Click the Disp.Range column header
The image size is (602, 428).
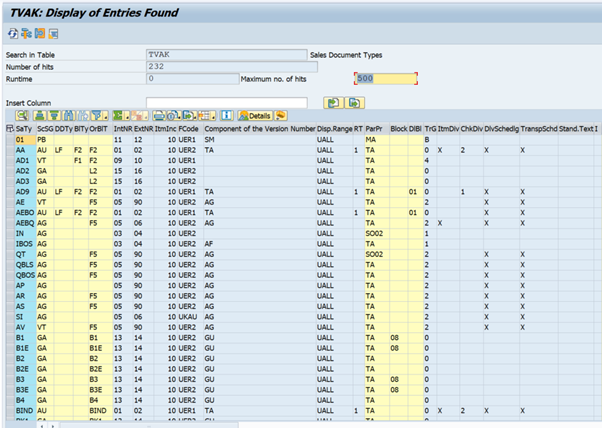click(334, 129)
